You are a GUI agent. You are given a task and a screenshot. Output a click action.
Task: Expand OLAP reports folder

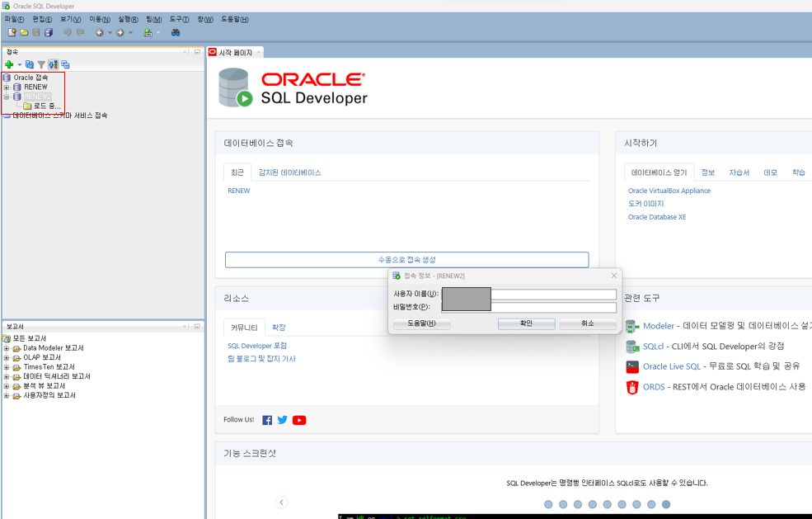(x=7, y=358)
